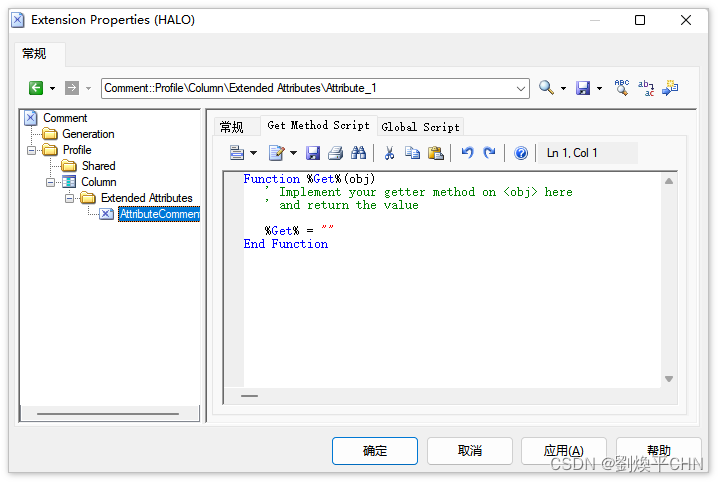Image resolution: width=718 pixels, height=482 pixels.
Task: Select the Generation folder in tree
Action: 88,134
